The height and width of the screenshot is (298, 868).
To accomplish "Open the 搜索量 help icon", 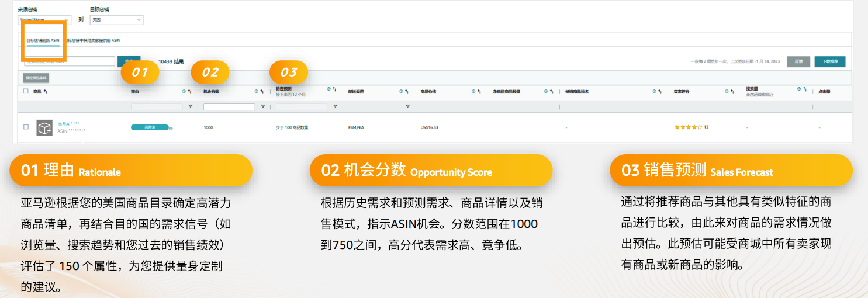I will (x=800, y=89).
